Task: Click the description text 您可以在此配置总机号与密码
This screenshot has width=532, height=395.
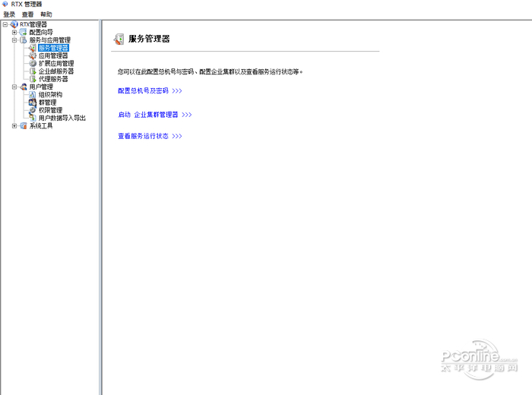Action: (156, 71)
